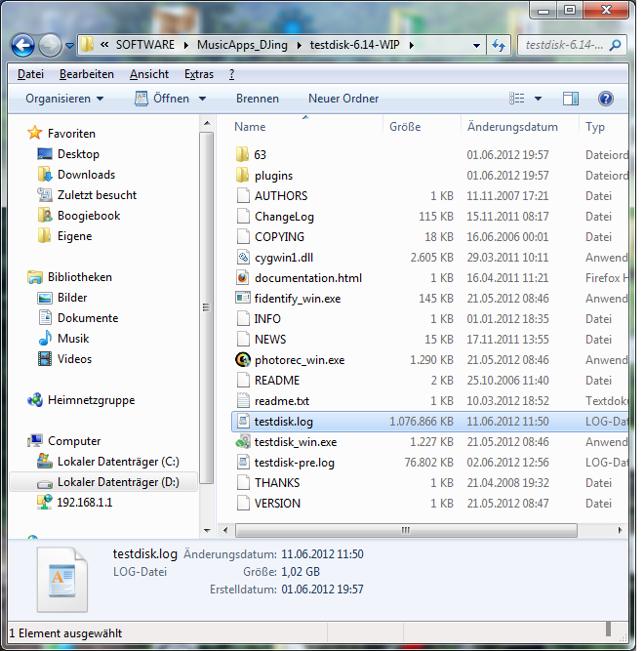Open Lokaler Datenträger (D:)
The width and height of the screenshot is (644, 651).
click(x=118, y=482)
